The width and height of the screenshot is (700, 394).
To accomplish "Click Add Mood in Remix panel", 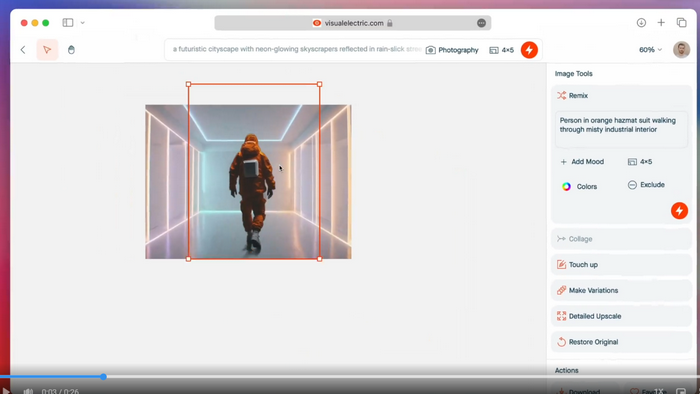I will [x=582, y=162].
